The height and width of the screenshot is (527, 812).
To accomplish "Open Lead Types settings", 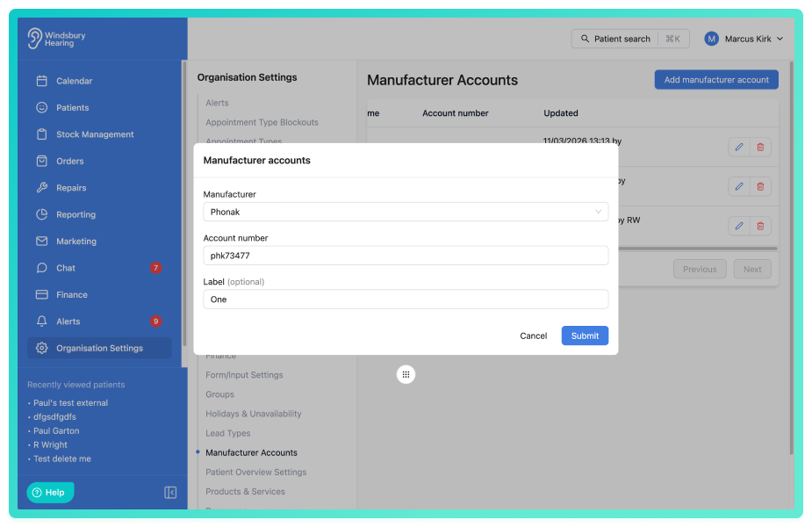I will (228, 433).
